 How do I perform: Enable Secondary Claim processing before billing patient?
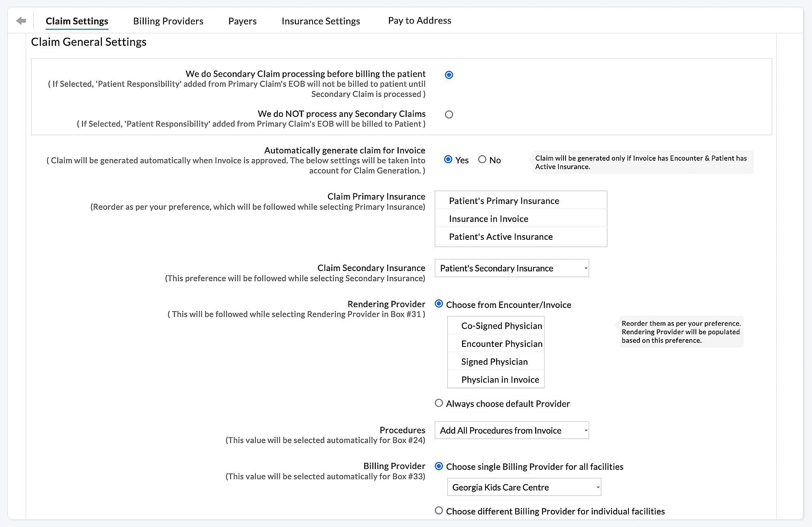tap(449, 75)
